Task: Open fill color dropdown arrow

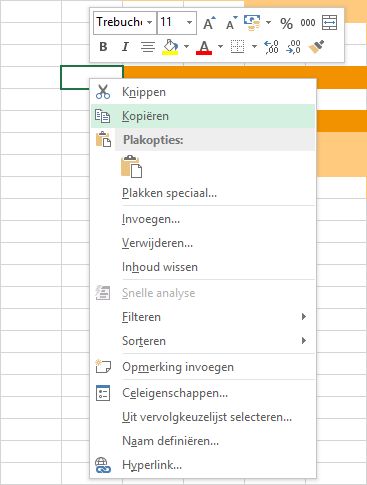Action: [186, 47]
